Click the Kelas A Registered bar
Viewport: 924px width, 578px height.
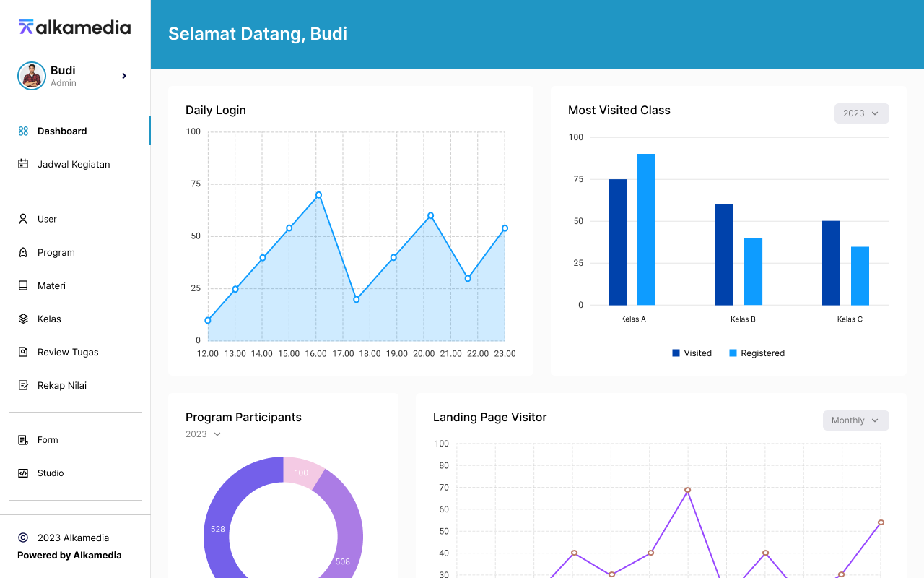click(x=646, y=229)
